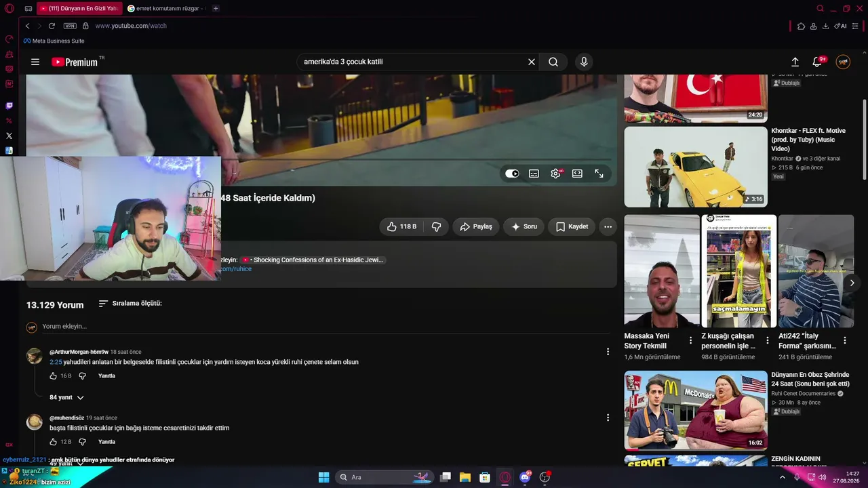Screen dimensions: 868x488
Task: Show hidden system tray icons
Action: point(783,477)
